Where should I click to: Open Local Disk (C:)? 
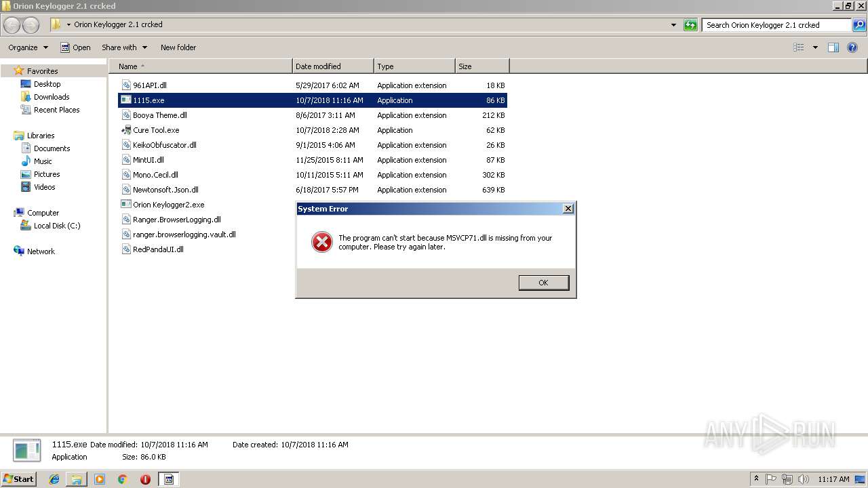pos(57,226)
